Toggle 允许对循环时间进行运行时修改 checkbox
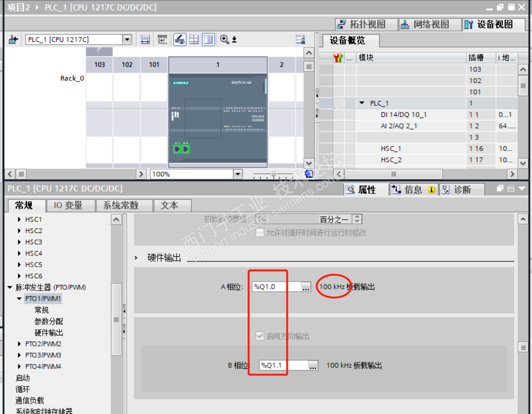This screenshot has height=414, width=532. 260,232
